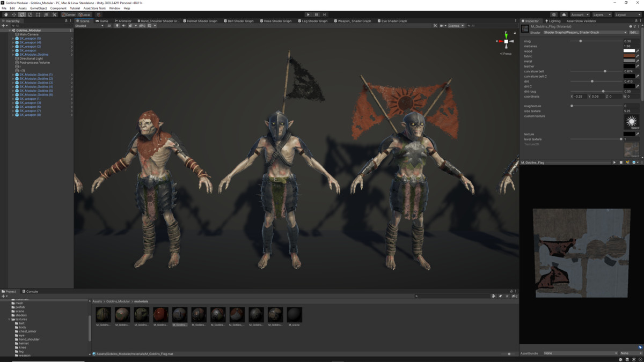Screen dimensions: 644x362
Task: Switch to the Animator tab
Action: [x=123, y=21]
